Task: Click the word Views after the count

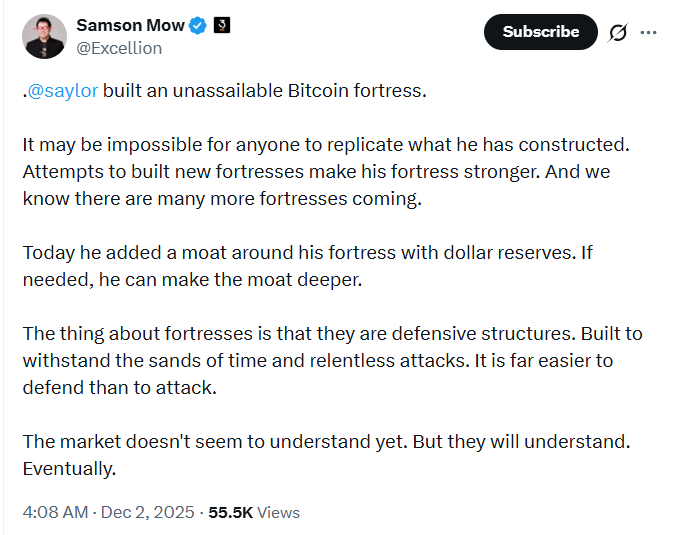Action: tap(278, 512)
